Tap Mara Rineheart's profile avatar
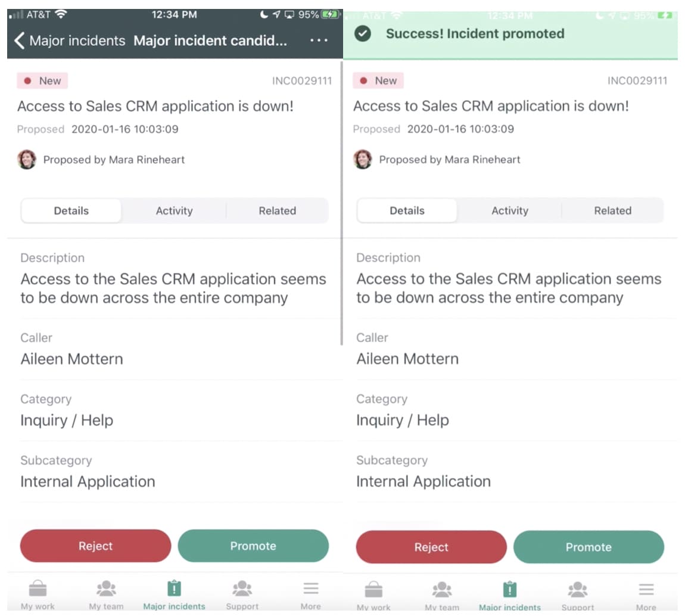This screenshot has width=685, height=616. [x=27, y=160]
